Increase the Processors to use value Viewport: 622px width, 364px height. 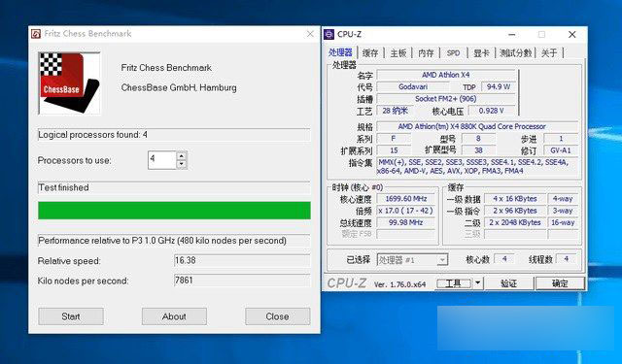(x=182, y=155)
